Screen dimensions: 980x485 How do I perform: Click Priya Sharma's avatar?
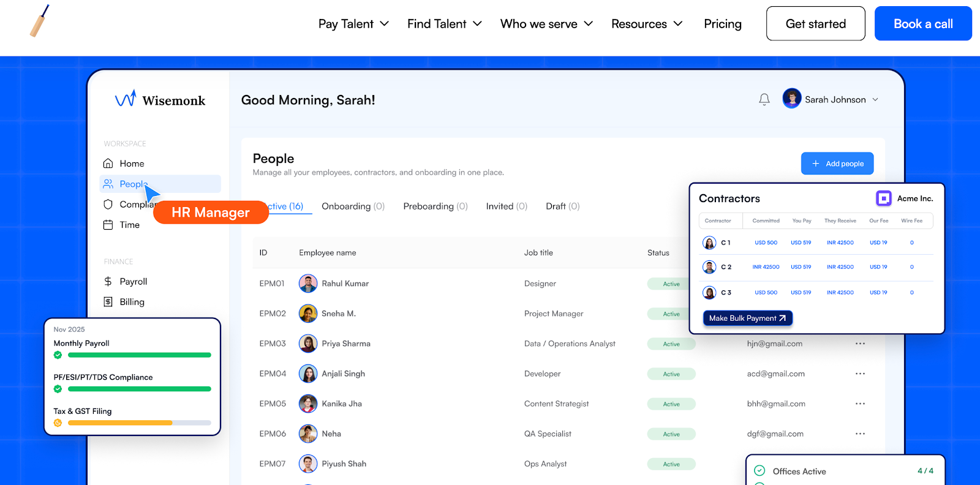[x=308, y=344]
